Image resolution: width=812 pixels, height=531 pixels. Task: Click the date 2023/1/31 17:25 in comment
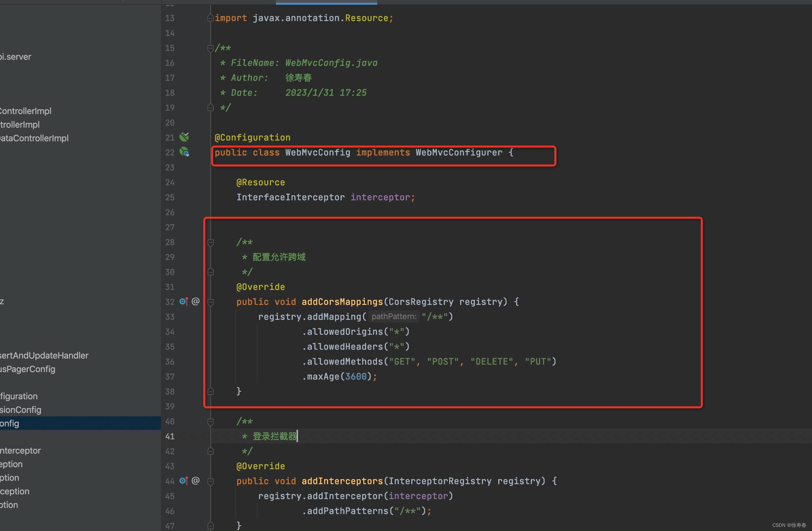coord(326,93)
